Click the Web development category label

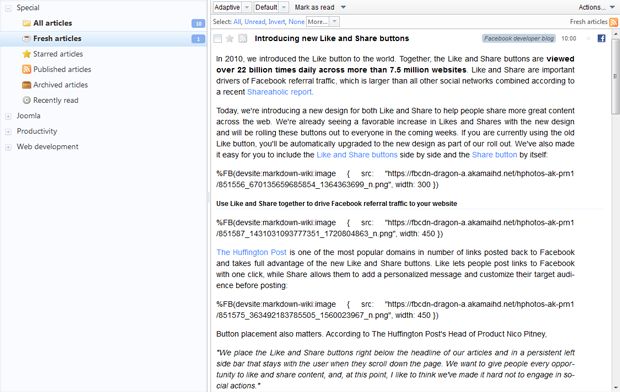(47, 146)
